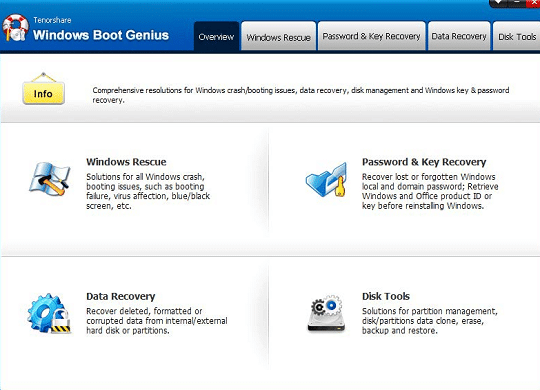540x390 pixels.
Task: Click the yellow Info sign icon
Action: [x=43, y=89]
